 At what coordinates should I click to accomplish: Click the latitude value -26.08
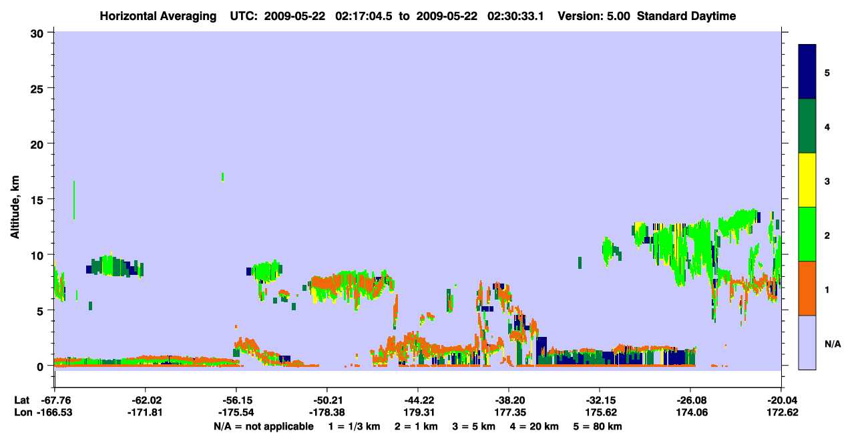click(x=690, y=400)
